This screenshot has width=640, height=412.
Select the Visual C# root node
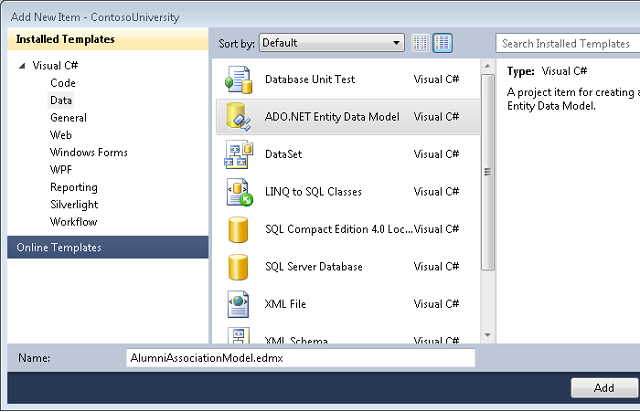click(55, 66)
